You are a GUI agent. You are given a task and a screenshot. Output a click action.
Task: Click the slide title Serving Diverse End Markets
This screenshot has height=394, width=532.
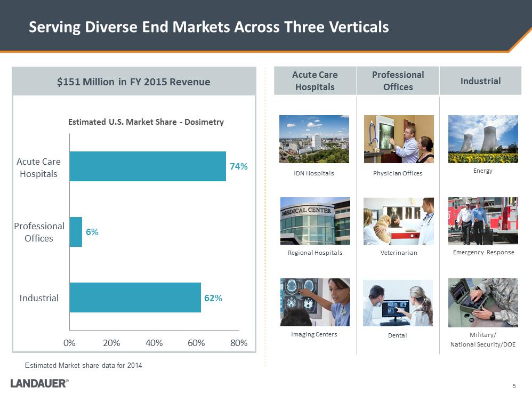point(208,27)
